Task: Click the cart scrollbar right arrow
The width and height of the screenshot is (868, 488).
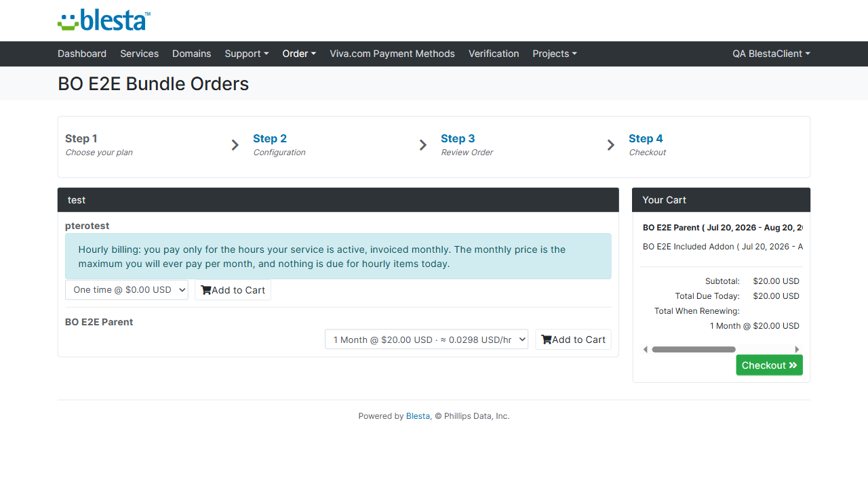Action: (x=797, y=350)
